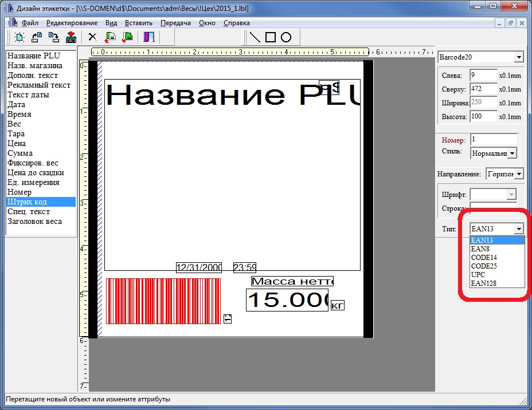This screenshot has height=410, width=532.
Task: Click the new label icon in toolbar
Action: (19, 37)
